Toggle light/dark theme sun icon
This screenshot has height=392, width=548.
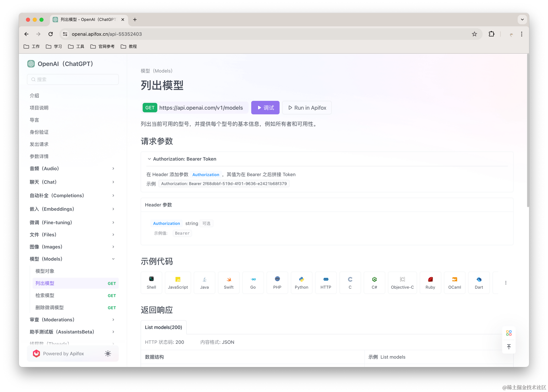(x=108, y=353)
